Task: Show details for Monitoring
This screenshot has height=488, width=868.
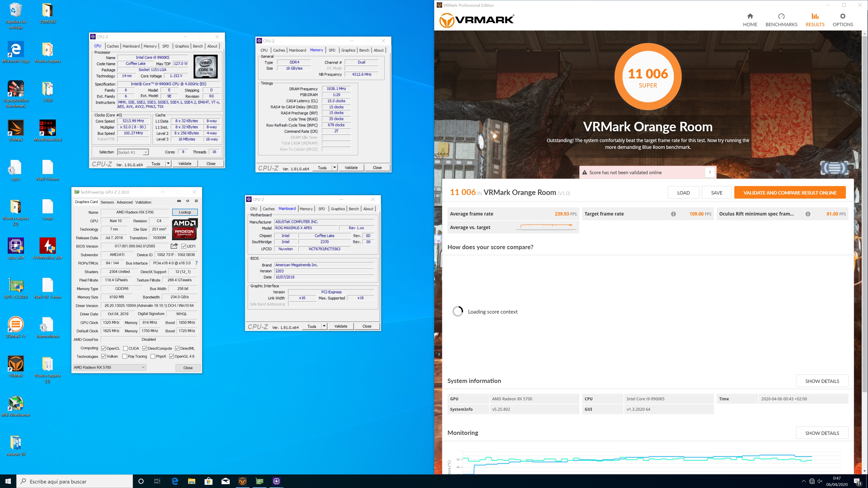Action: pos(822,433)
